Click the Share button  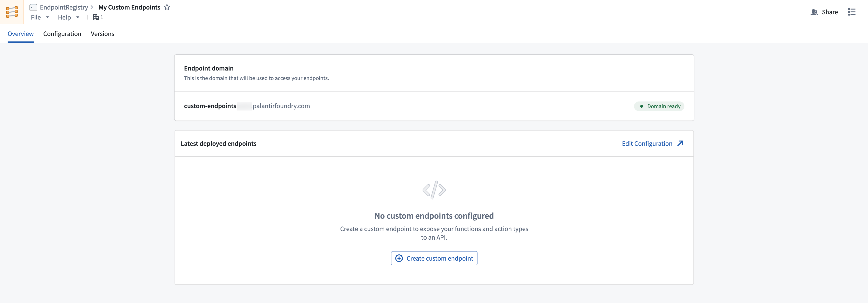(x=829, y=12)
